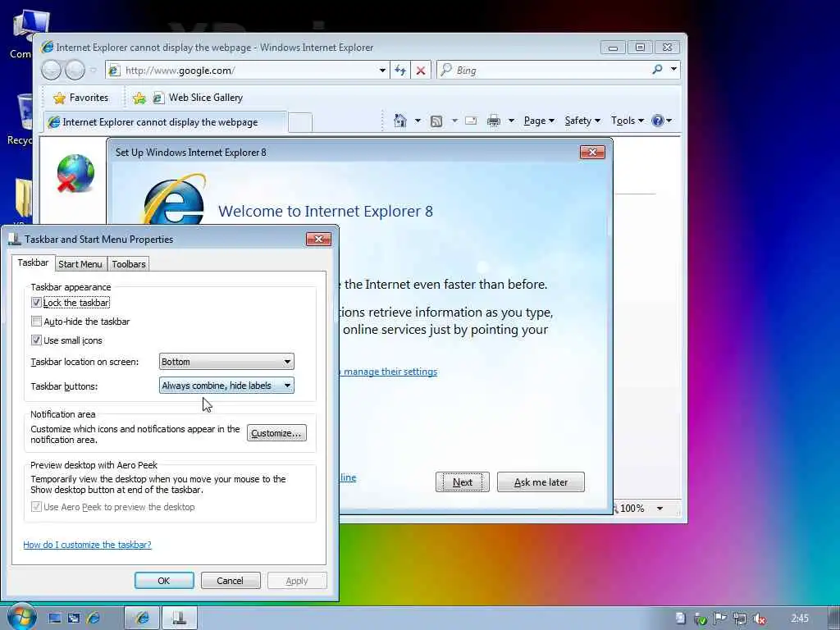
Task: Click the green shield security tray icon
Action: point(701,619)
